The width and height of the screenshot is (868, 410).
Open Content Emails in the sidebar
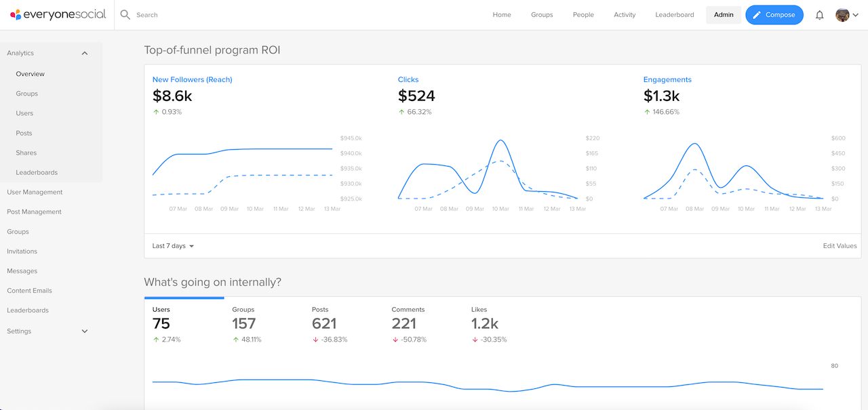coord(29,290)
